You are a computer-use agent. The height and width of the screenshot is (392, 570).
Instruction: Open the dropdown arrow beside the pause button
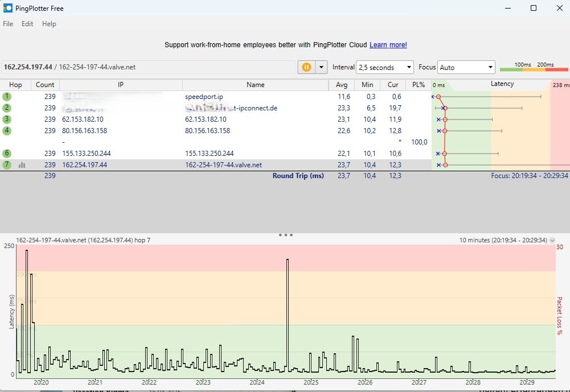click(x=321, y=67)
